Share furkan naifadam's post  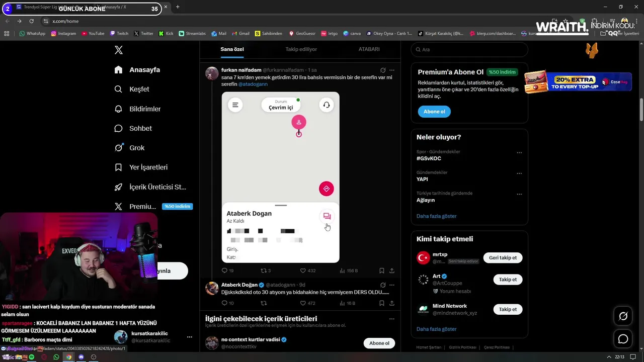coord(392,270)
